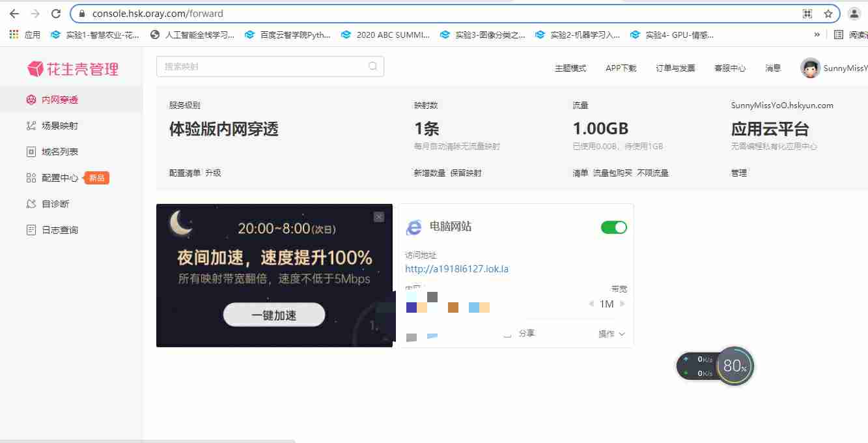
Task: Open 场景映射 in sidebar
Action: click(x=59, y=126)
